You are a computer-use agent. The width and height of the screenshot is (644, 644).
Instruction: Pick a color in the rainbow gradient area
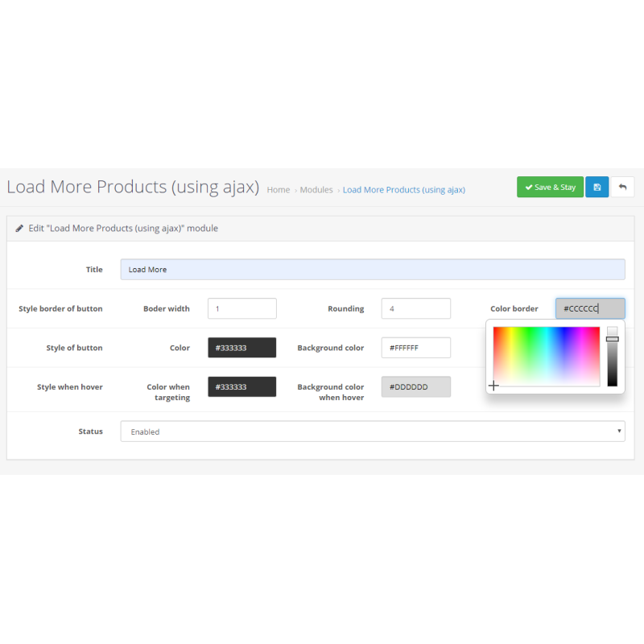coord(547,354)
